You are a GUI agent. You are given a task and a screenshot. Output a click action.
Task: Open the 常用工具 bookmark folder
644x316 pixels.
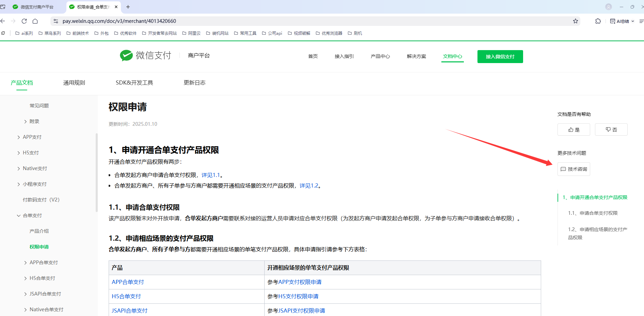pos(245,33)
